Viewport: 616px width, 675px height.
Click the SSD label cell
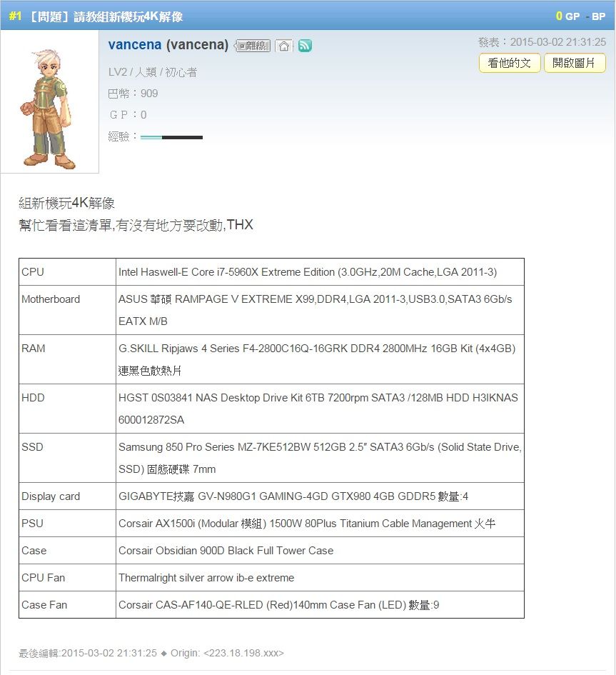67,458
